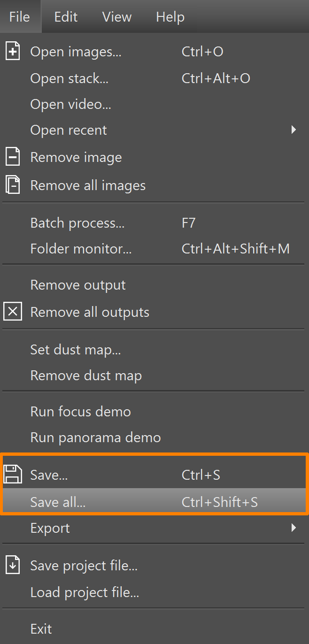The width and height of the screenshot is (309, 644).
Task: Open the Folder monitor option
Action: pyautogui.click(x=81, y=249)
